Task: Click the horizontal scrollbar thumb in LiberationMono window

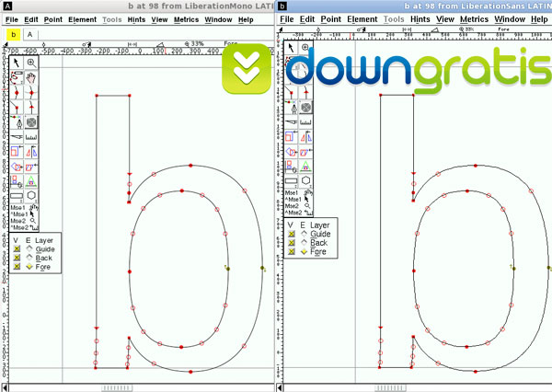Action: (117, 388)
